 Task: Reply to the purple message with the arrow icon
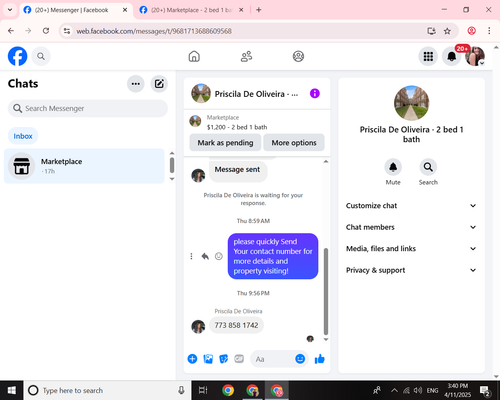coord(205,256)
